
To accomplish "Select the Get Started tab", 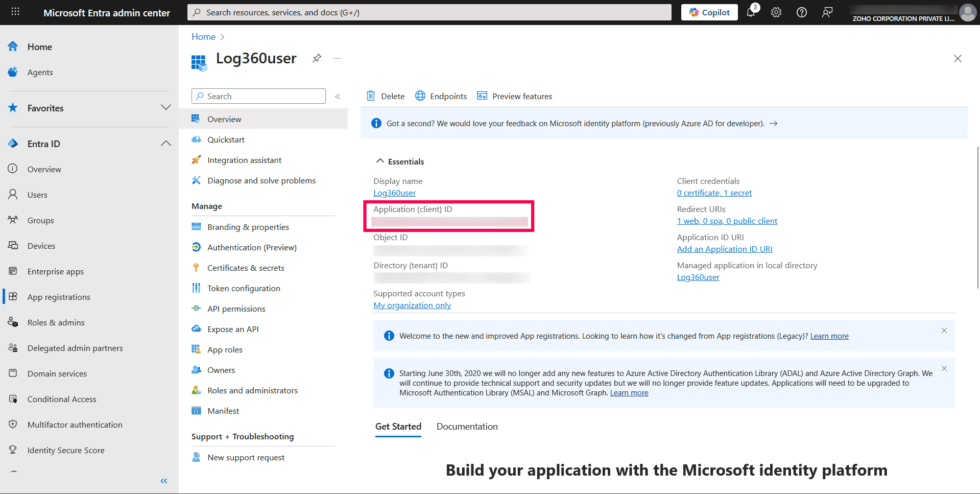I will 398,426.
